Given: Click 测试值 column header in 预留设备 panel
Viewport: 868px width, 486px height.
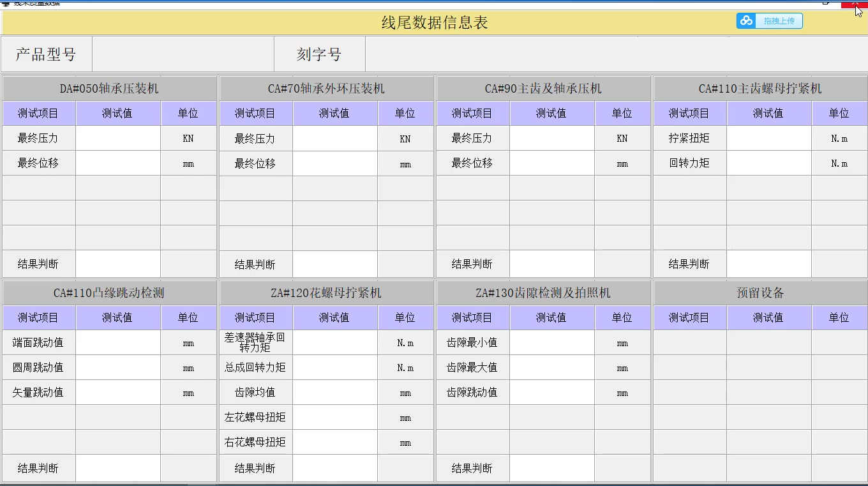Looking at the screenshot, I should point(768,317).
